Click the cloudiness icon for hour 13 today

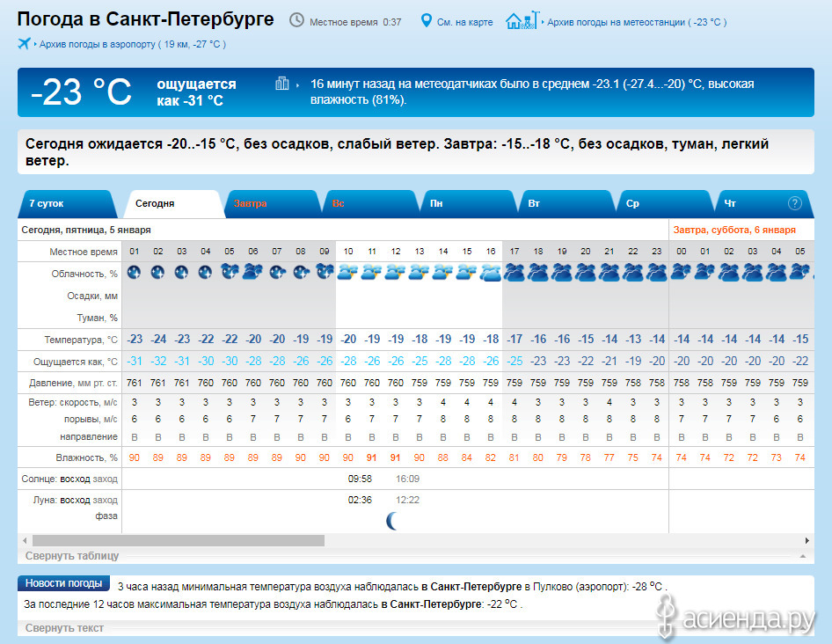click(420, 273)
